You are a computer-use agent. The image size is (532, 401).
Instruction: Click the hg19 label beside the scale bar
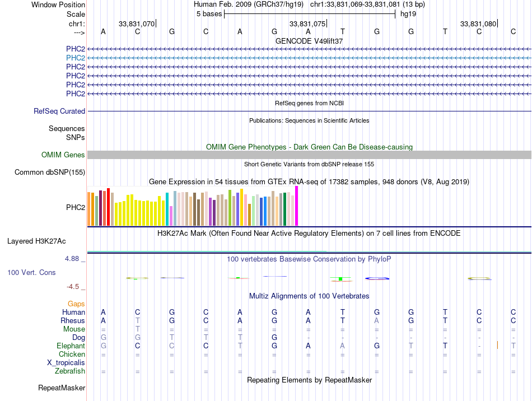[x=408, y=14]
